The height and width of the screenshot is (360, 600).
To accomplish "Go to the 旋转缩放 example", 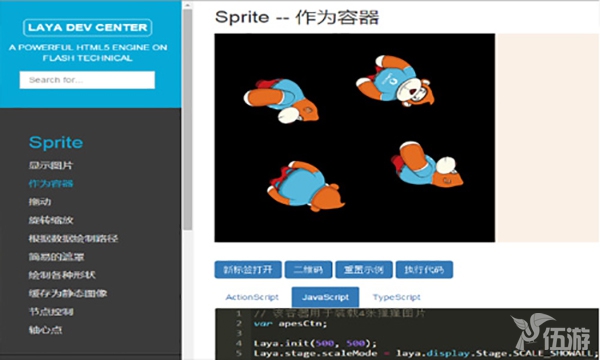I will tap(51, 220).
